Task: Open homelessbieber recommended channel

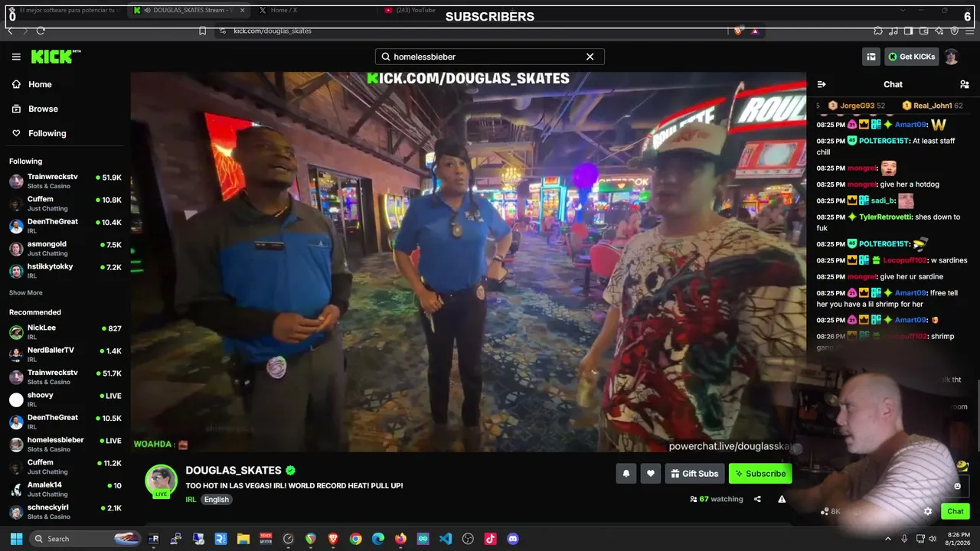Action: pyautogui.click(x=65, y=444)
